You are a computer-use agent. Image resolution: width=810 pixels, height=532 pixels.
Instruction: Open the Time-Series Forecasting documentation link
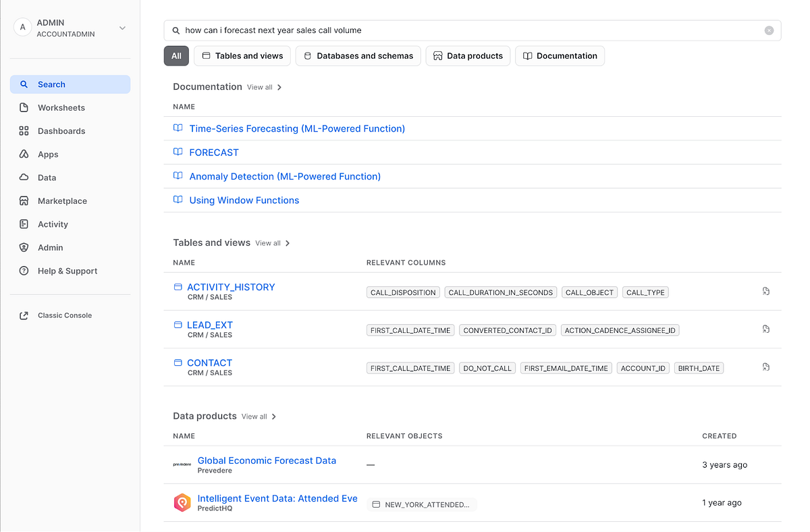pyautogui.click(x=297, y=128)
